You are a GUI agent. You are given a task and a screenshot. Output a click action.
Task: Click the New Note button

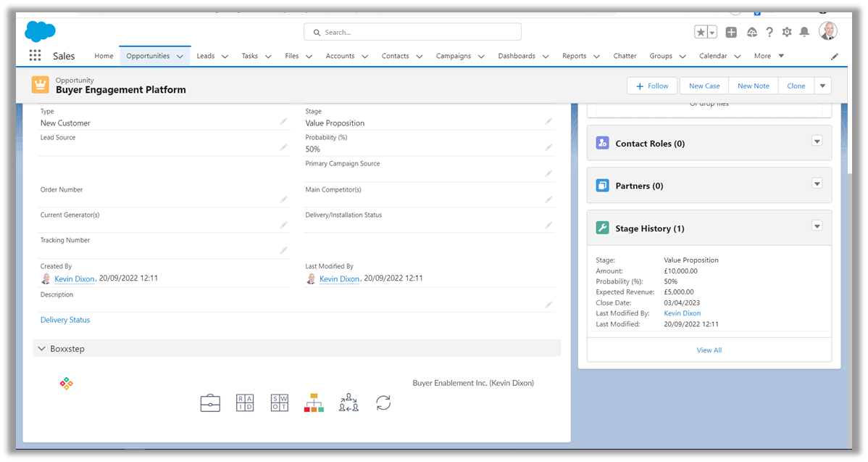[754, 86]
